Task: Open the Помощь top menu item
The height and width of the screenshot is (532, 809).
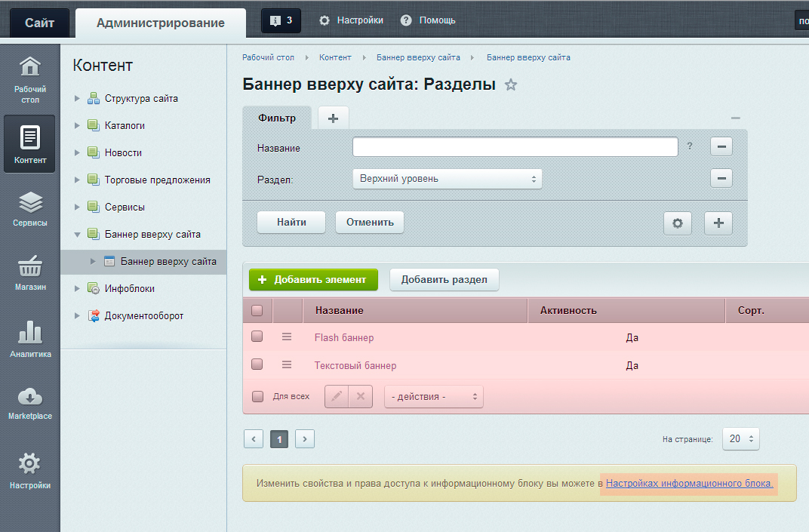Action: pos(428,20)
